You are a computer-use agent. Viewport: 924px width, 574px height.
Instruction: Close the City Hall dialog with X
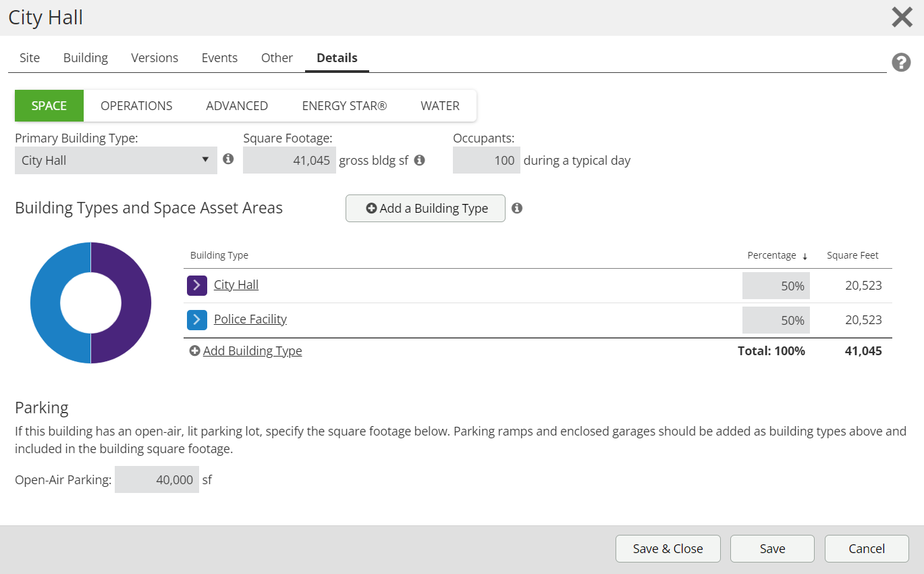tap(902, 18)
